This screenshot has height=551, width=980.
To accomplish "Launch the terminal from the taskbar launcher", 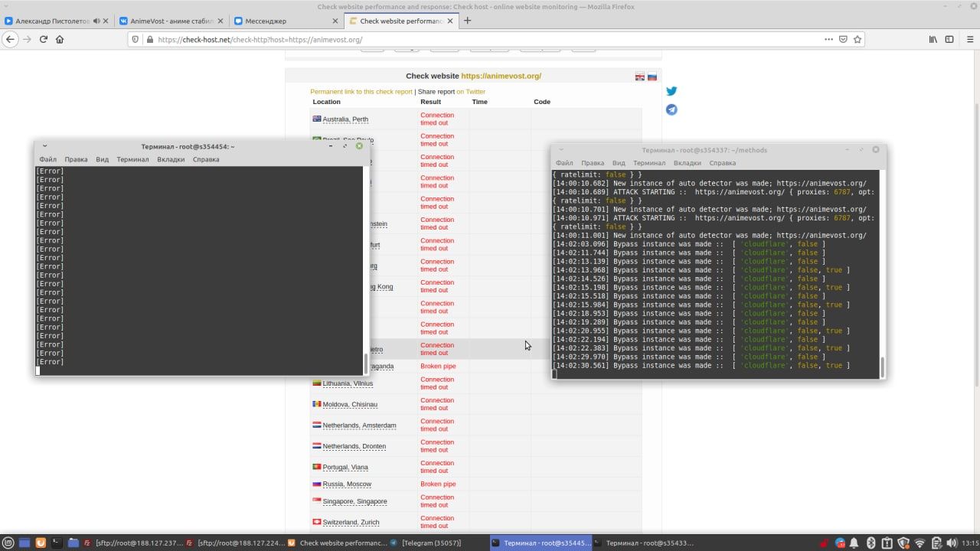I will point(57,543).
